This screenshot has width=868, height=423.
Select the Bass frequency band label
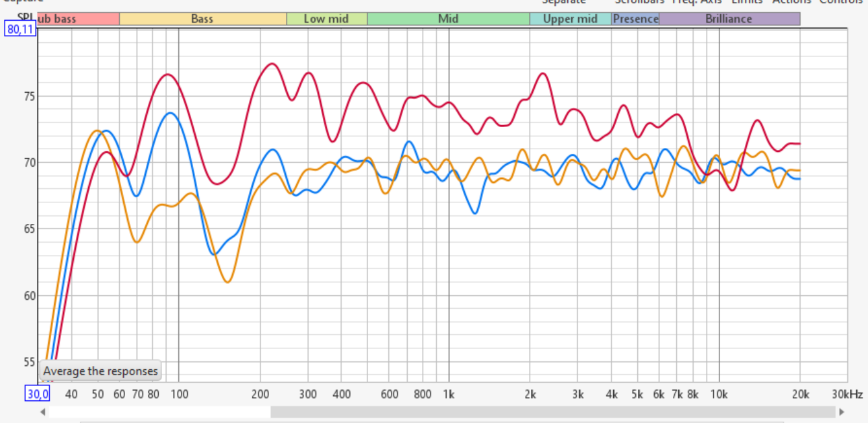tap(202, 19)
